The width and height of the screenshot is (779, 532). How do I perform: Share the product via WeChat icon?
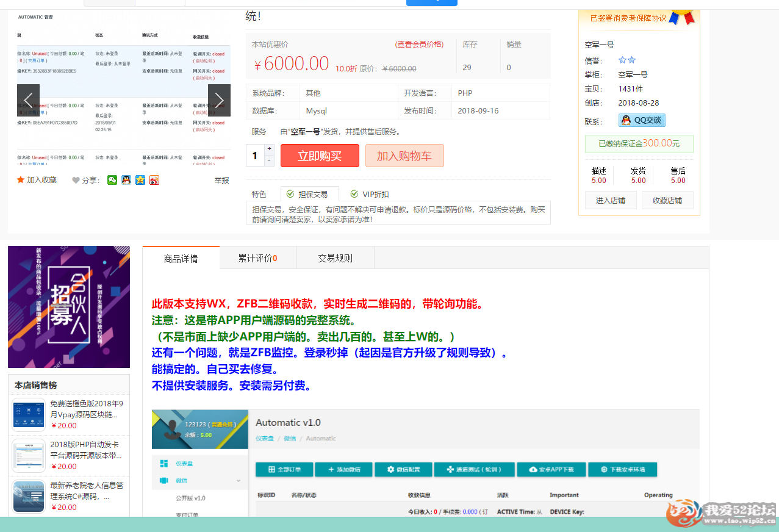(x=112, y=180)
